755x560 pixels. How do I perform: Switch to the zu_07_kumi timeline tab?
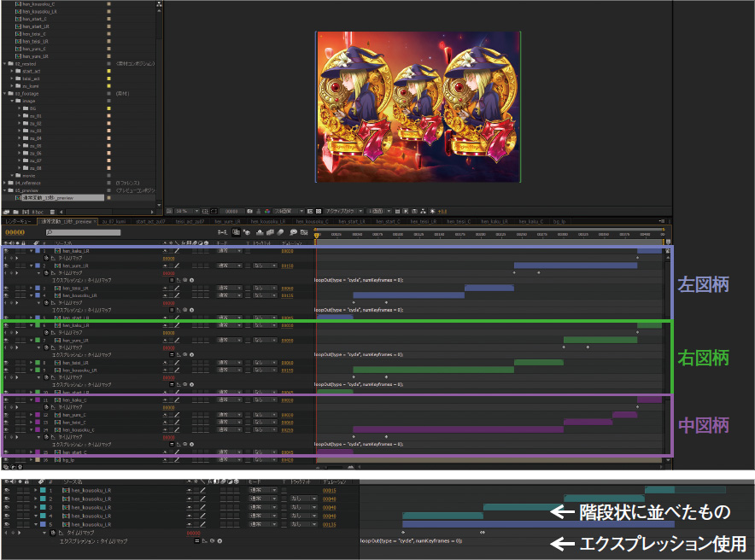(x=114, y=222)
